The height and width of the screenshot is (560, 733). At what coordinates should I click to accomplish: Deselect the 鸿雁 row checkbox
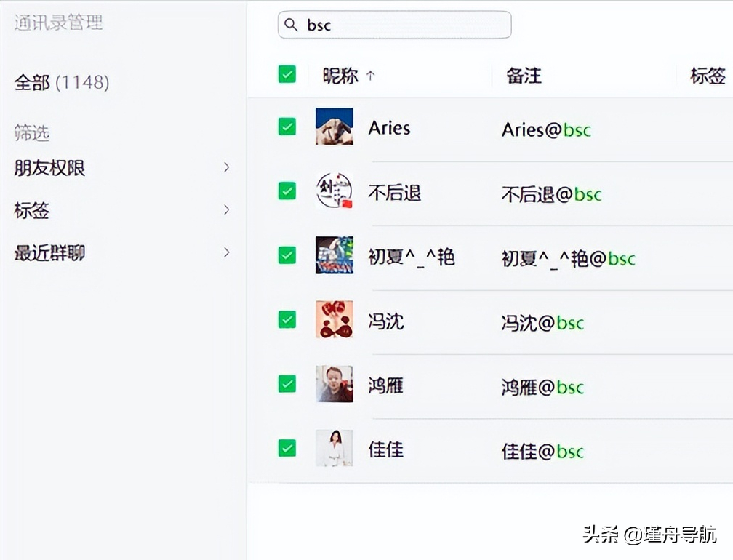(x=287, y=384)
